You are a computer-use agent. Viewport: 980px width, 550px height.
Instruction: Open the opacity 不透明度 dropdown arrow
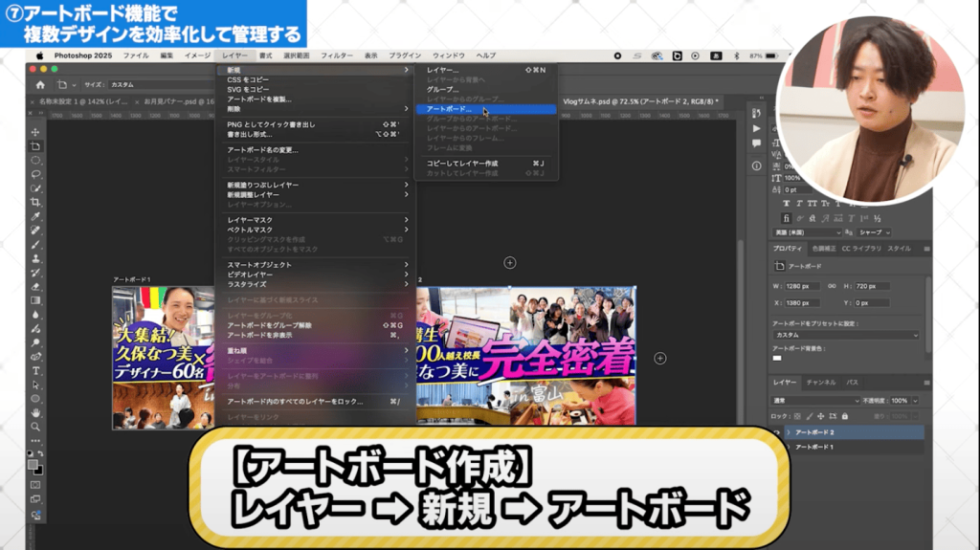click(915, 401)
